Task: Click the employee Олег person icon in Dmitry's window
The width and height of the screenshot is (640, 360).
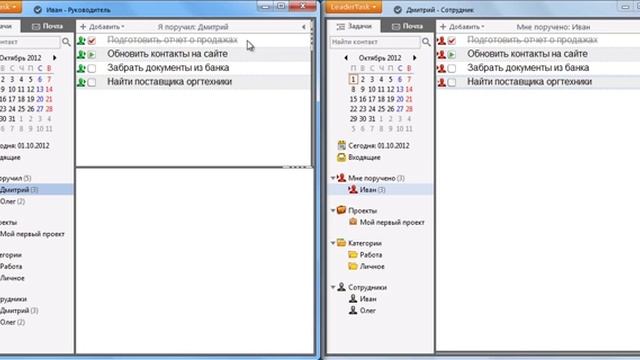Action: coord(353,310)
